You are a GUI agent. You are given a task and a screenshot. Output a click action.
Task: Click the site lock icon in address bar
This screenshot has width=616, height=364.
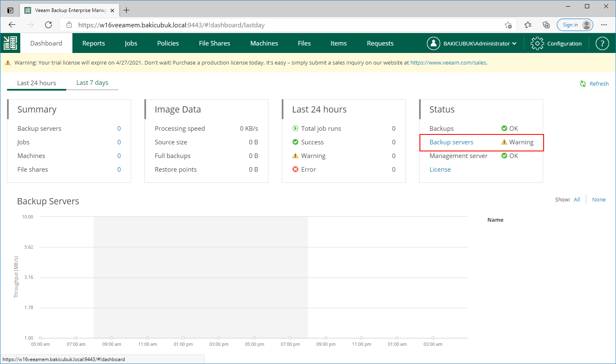click(69, 25)
